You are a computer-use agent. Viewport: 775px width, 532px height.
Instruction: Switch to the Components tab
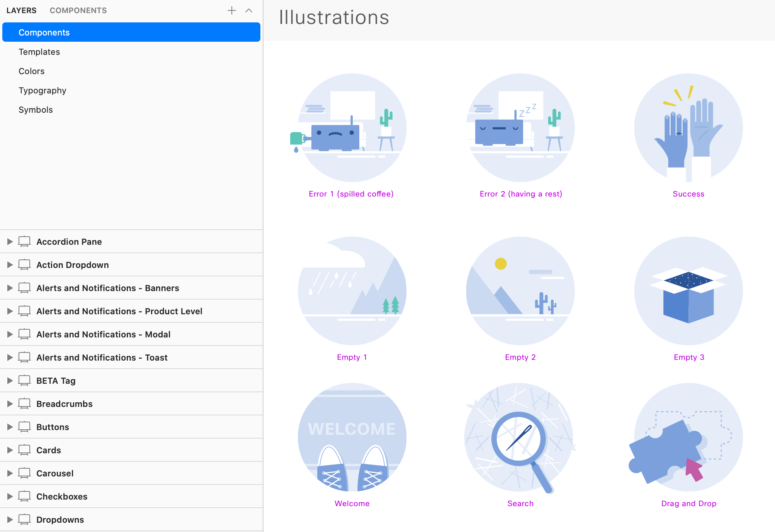(78, 10)
